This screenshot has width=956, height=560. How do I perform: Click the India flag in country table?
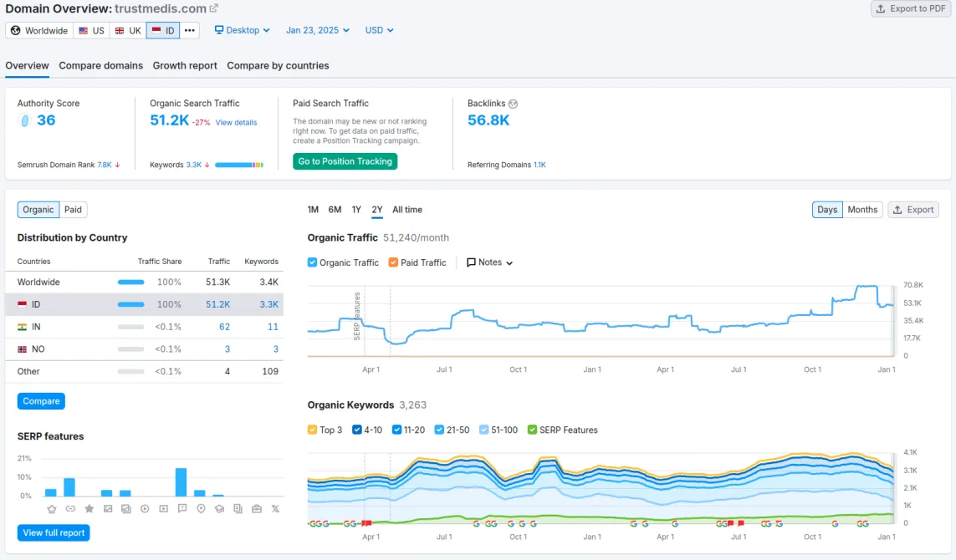pos(22,328)
